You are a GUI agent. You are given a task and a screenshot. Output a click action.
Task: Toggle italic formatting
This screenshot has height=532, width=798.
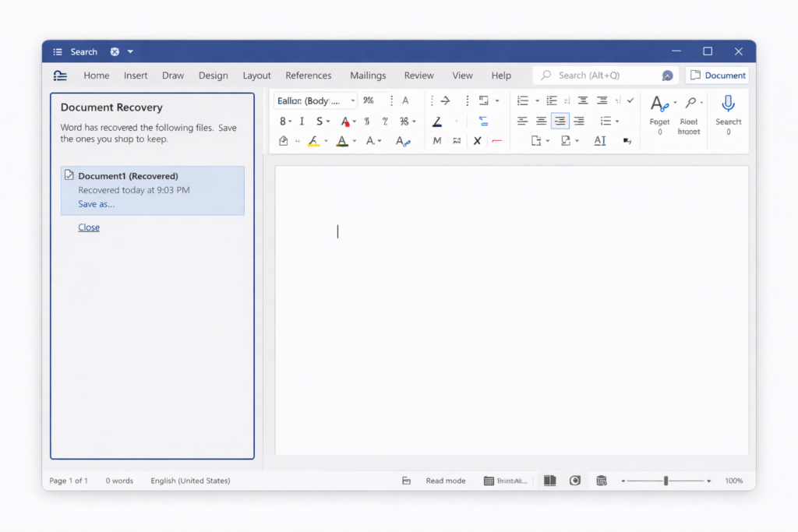[302, 121]
